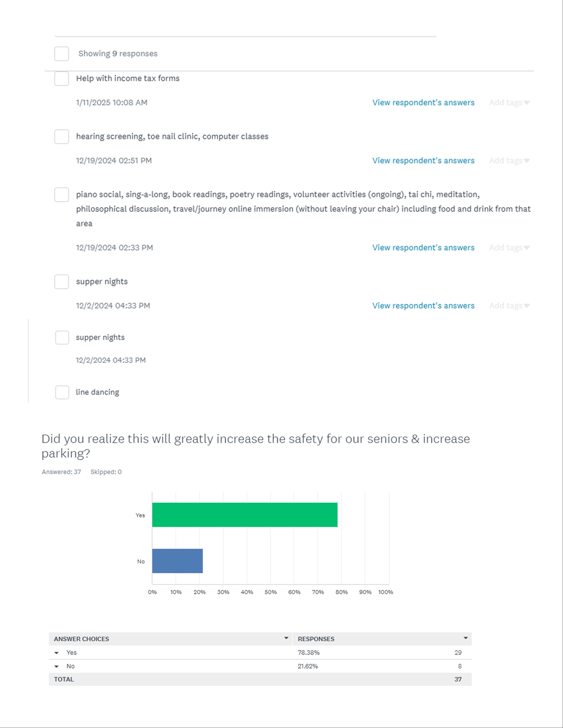
Task: Tick the 'Showing 9 responses' select-all checkbox
Action: (62, 54)
